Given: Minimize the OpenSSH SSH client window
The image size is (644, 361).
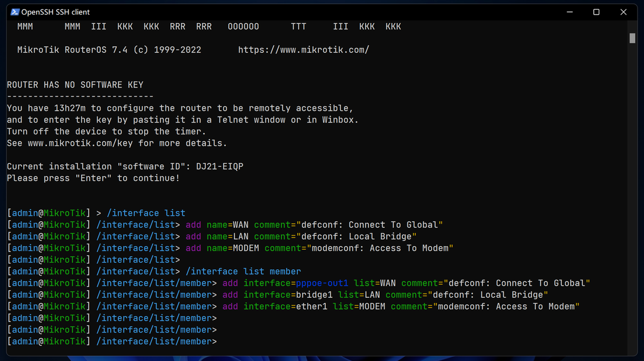Looking at the screenshot, I should coord(569,12).
